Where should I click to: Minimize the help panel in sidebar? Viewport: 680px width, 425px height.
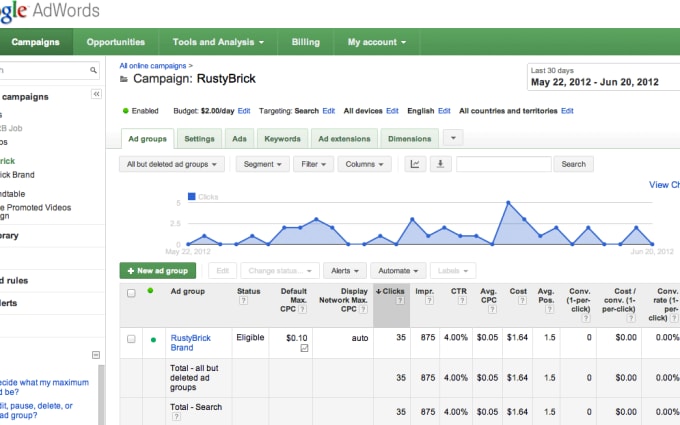click(x=96, y=354)
